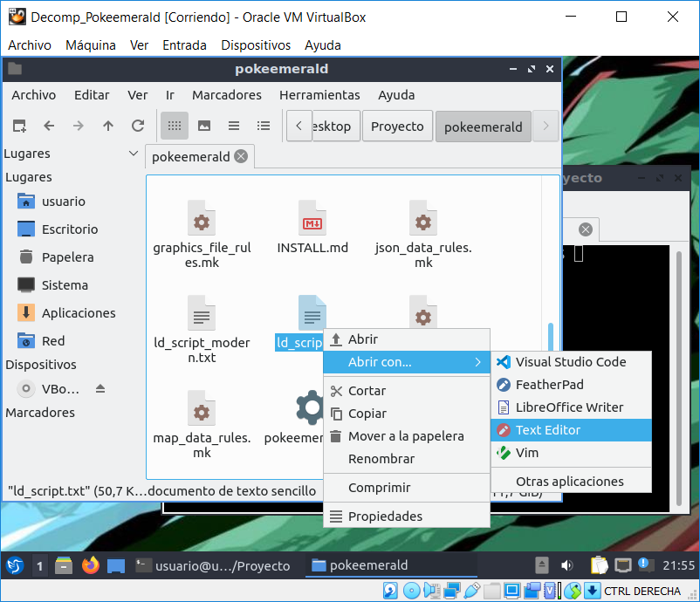Reload the folder with the refresh icon
The width and height of the screenshot is (700, 602).
[138, 126]
